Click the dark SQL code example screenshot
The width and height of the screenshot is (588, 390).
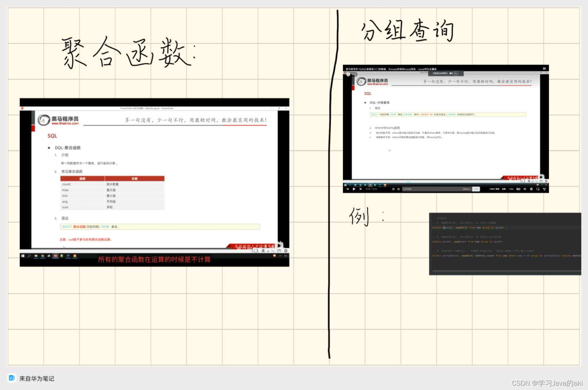505,244
